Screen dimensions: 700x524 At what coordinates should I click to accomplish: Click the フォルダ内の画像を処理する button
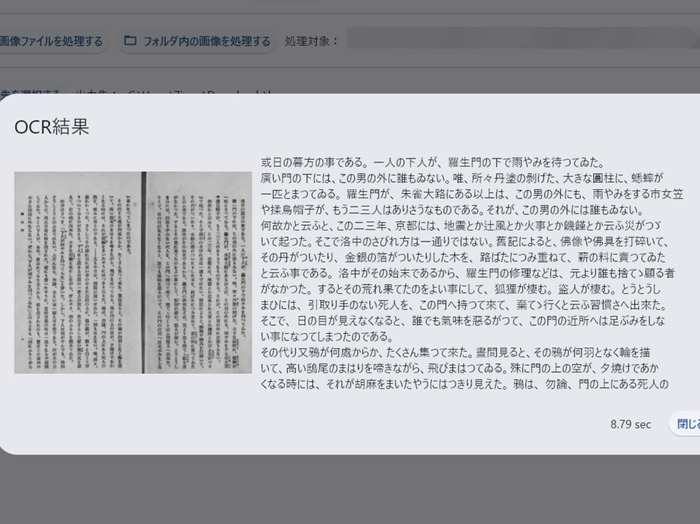click(197, 42)
